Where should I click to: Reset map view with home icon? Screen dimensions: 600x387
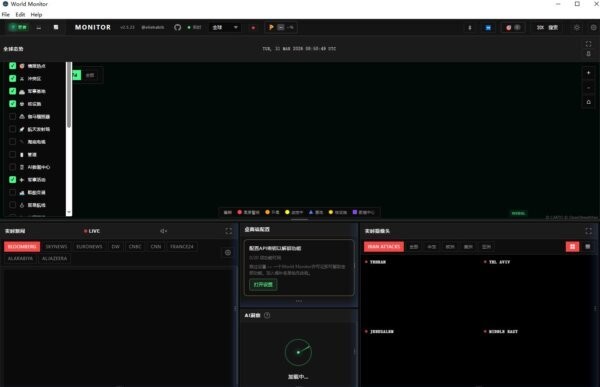589,102
